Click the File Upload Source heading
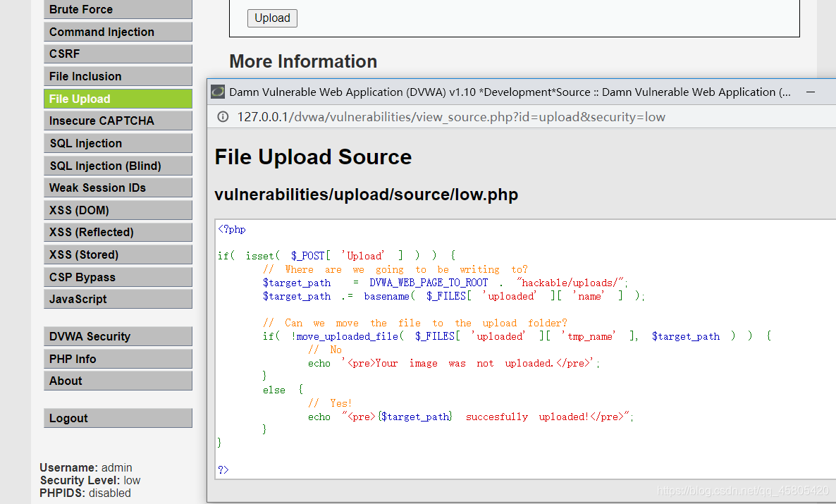This screenshot has width=836, height=504. tap(313, 156)
